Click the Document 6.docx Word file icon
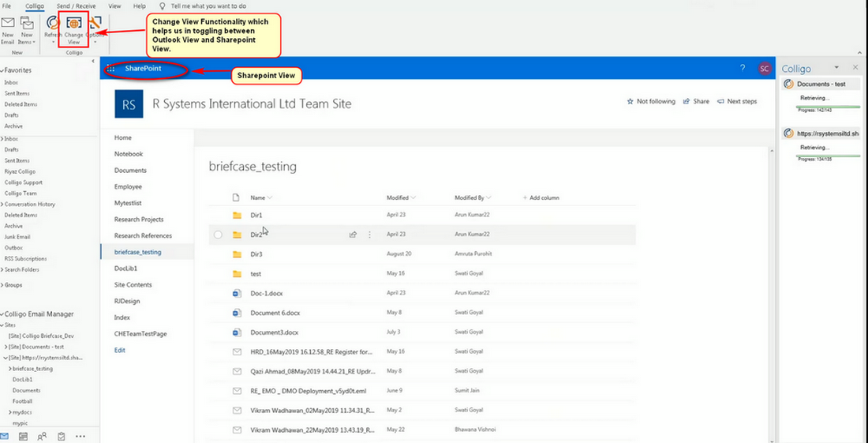The image size is (868, 443). coord(238,313)
